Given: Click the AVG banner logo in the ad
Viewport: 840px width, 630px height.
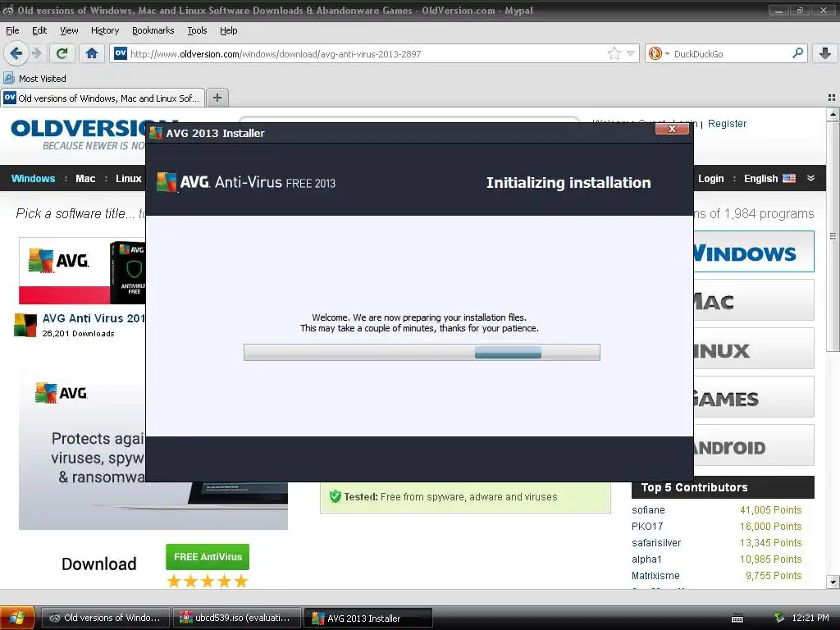Looking at the screenshot, I should 61,393.
